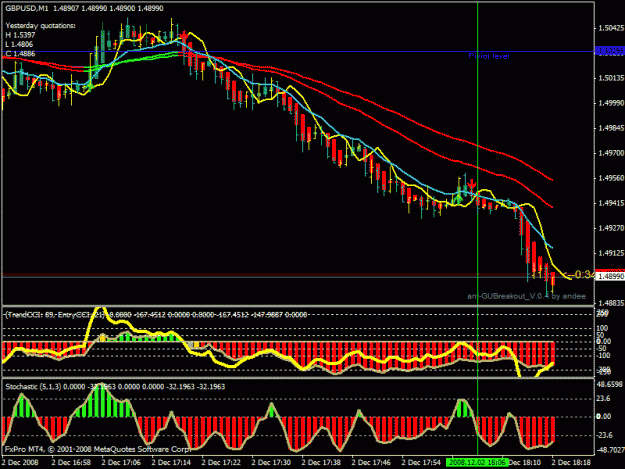
Task: Click the '2 Dec 17:22' time axis label
Action: (221, 463)
